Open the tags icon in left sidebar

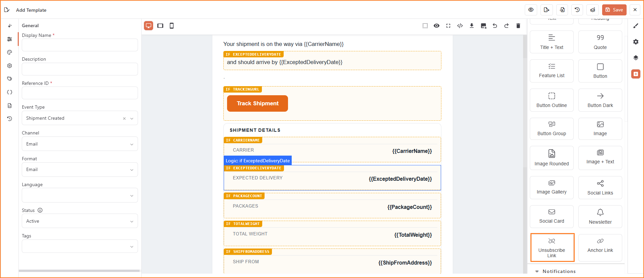pos(10,79)
